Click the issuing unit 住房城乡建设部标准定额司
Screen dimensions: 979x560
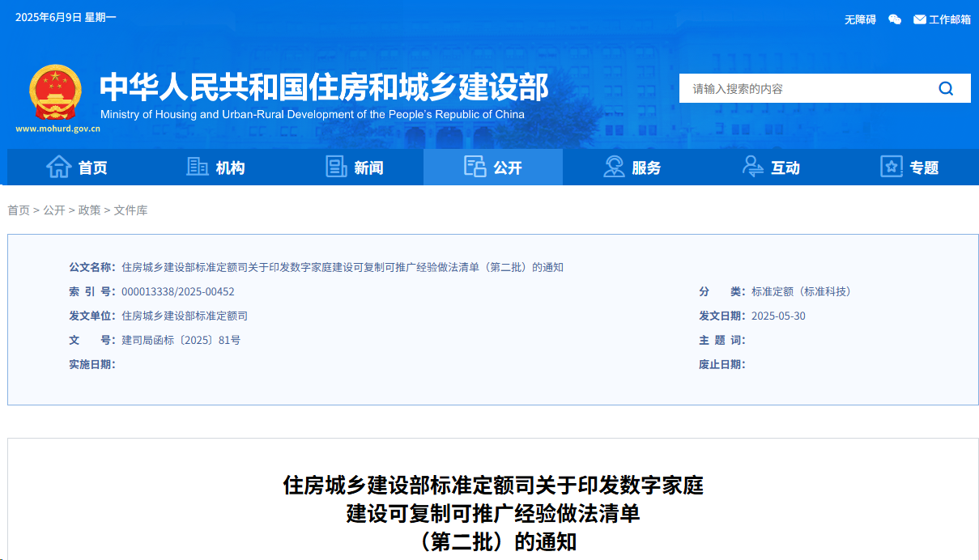pyautogui.click(x=185, y=316)
